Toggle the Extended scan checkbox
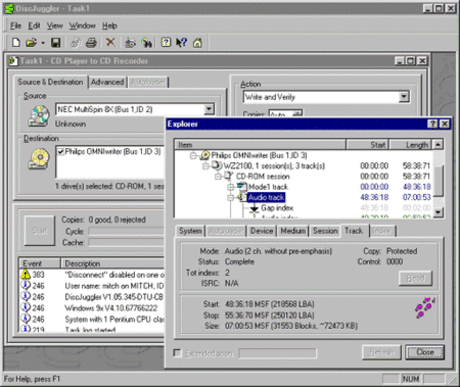Image resolution: width=460 pixels, height=387 pixels. (x=178, y=353)
